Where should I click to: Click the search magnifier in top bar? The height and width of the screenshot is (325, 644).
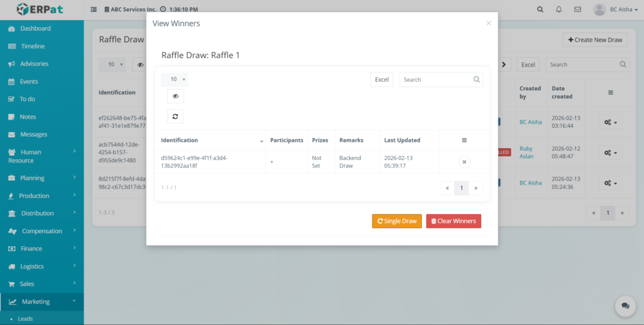(540, 9)
